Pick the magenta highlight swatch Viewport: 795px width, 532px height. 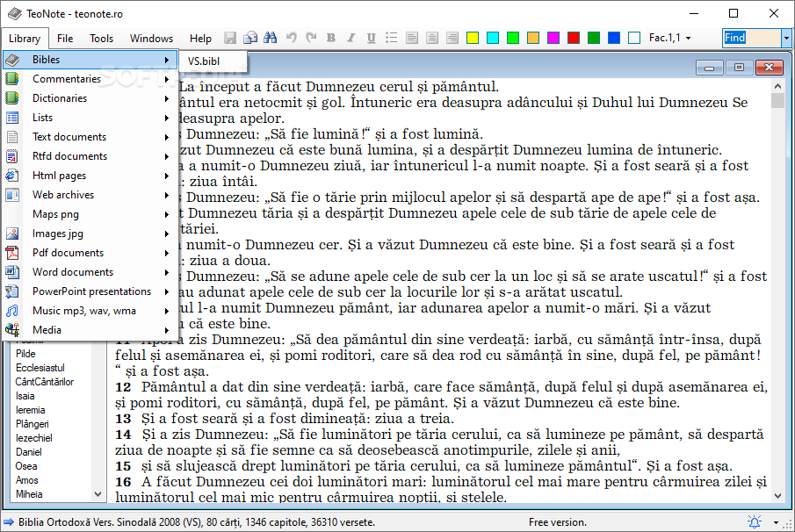(553, 38)
